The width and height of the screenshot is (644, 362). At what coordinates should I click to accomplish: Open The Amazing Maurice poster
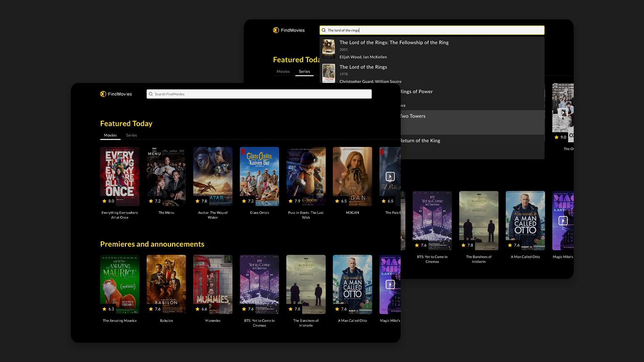pyautogui.click(x=120, y=284)
